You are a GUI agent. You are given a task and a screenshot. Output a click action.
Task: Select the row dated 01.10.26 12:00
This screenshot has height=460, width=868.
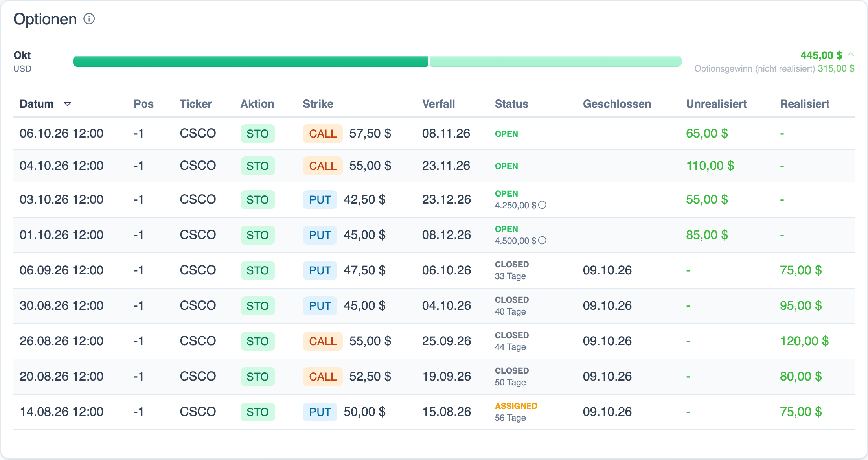[x=434, y=235]
